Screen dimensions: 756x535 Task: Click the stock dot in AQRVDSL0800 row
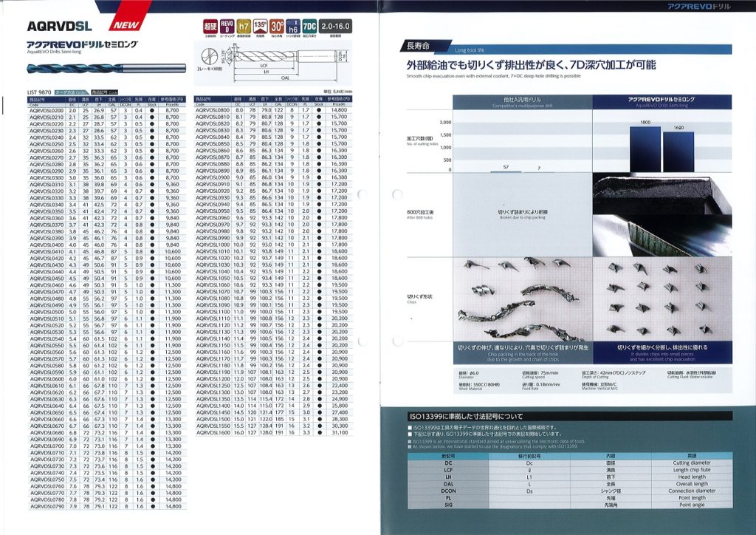click(319, 111)
